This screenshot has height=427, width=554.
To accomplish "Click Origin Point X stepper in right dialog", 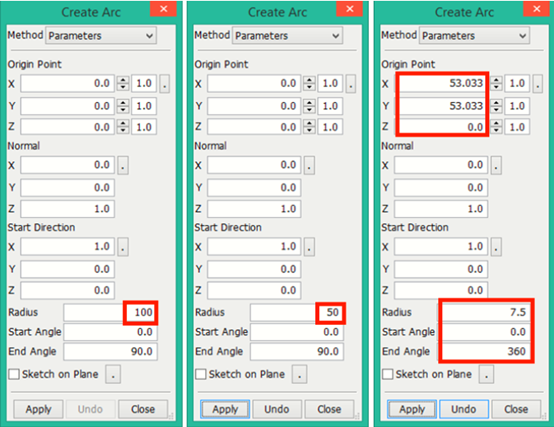I will coord(496,83).
